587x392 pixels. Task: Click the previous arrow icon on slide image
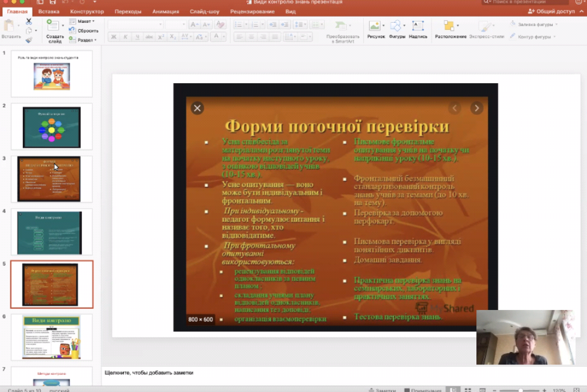455,108
